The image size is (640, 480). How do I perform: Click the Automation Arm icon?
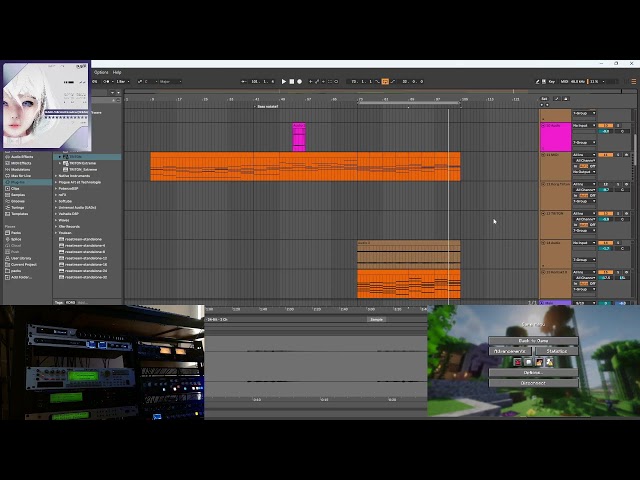[317, 82]
